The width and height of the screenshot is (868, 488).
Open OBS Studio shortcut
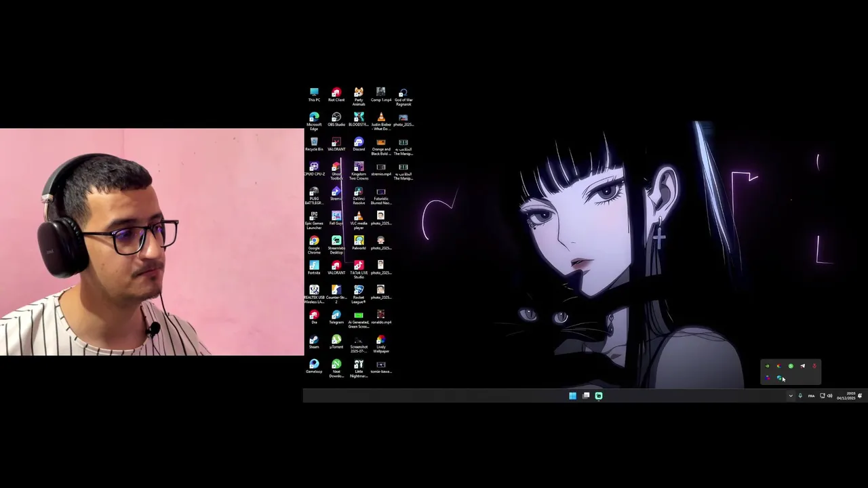coord(336,120)
